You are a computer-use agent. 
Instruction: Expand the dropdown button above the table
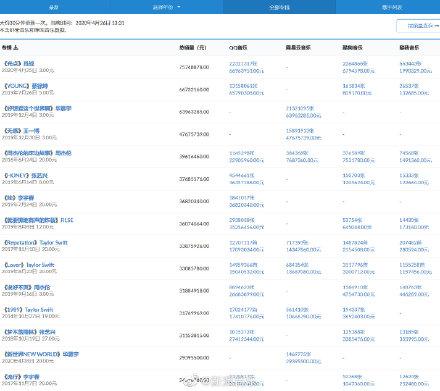coord(420,26)
